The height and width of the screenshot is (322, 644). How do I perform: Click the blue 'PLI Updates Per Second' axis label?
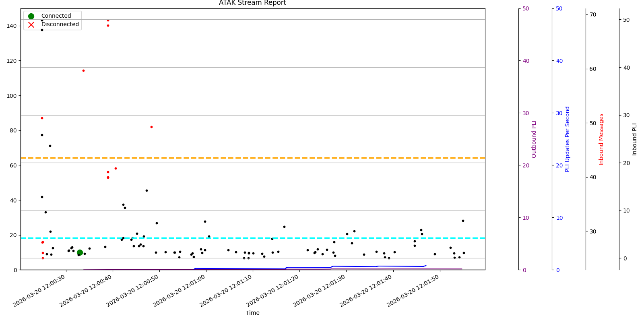pos(568,139)
